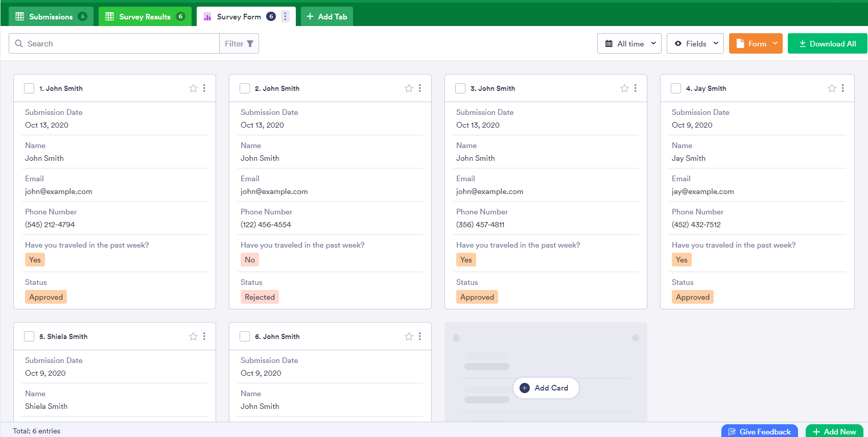Click the filter funnel icon
The image size is (868, 437).
pyautogui.click(x=250, y=44)
